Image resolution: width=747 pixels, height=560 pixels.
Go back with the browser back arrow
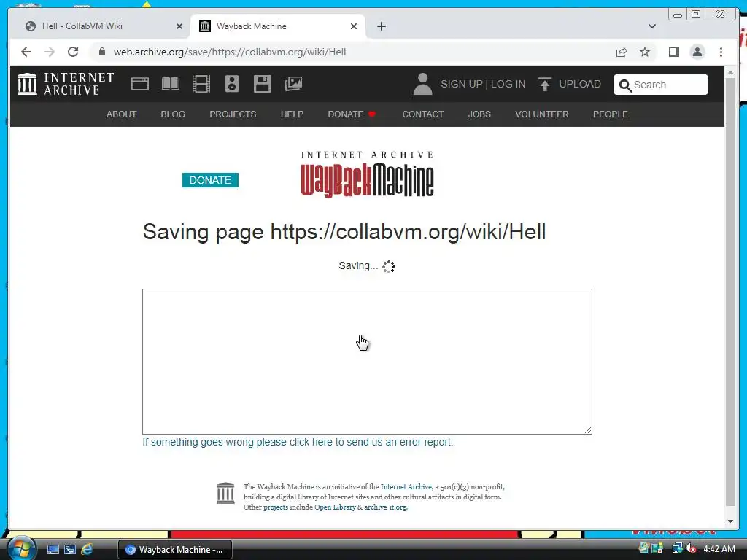click(26, 52)
